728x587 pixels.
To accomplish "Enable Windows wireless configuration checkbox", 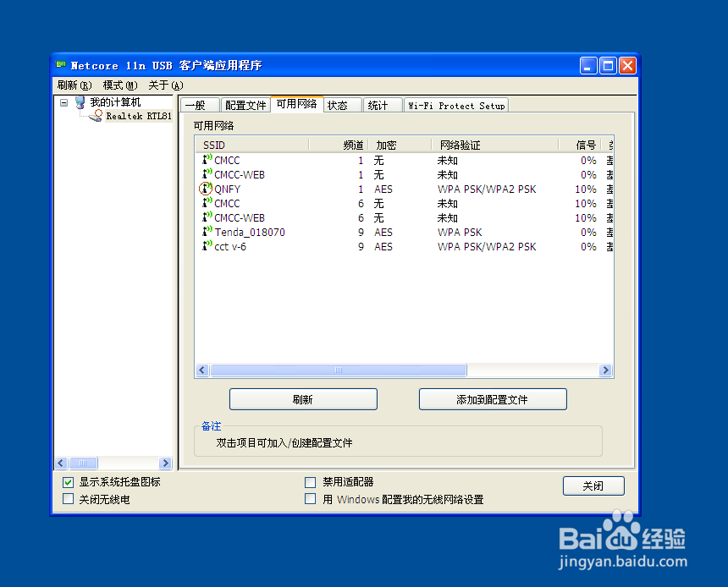I will click(x=310, y=499).
